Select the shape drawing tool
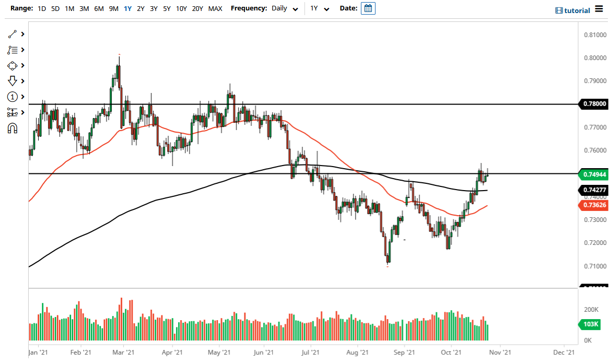This screenshot has height=364, width=610. (x=13, y=65)
